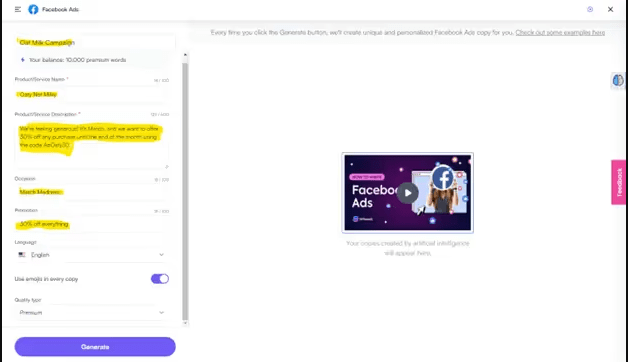Click the lightning bolt balance icon

coord(22,60)
